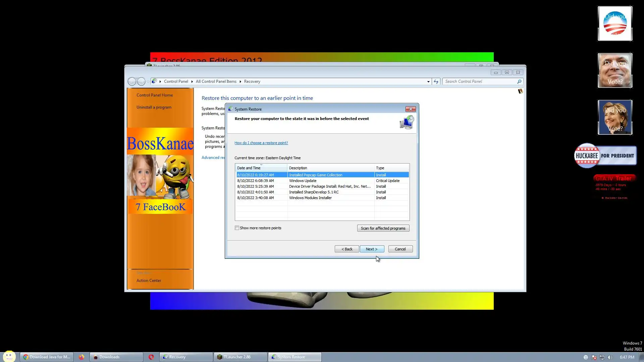The height and width of the screenshot is (362, 644).
Task: Expand the address bar history dropdown
Action: [428, 81]
